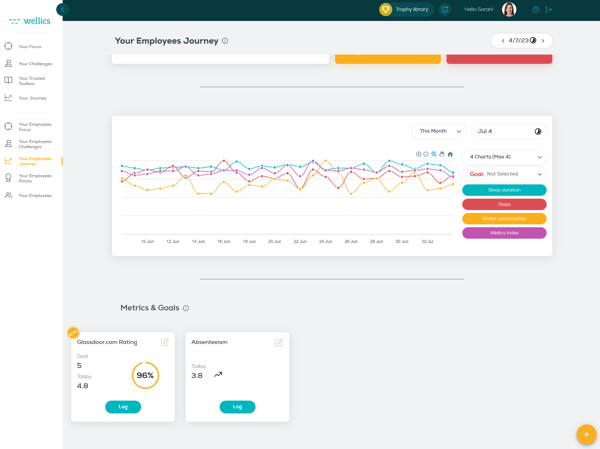Click the '24 Jun' axis label
This screenshot has height=449, width=600.
click(x=326, y=242)
